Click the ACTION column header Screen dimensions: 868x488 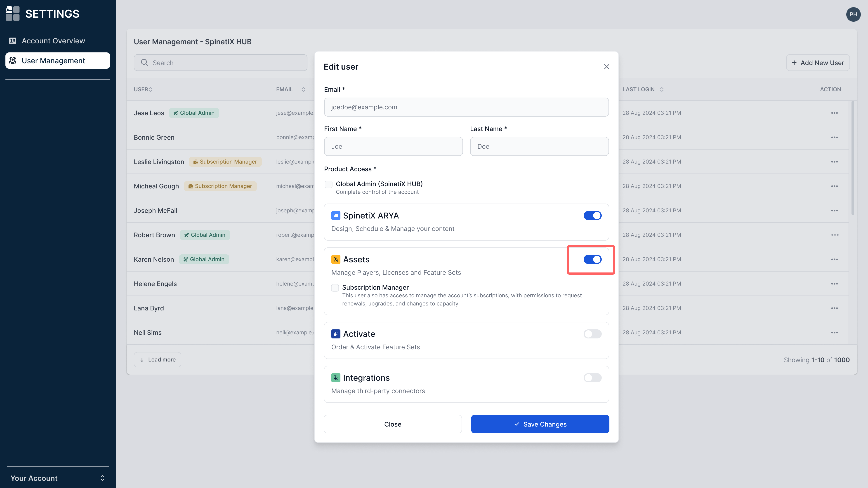[830, 89]
